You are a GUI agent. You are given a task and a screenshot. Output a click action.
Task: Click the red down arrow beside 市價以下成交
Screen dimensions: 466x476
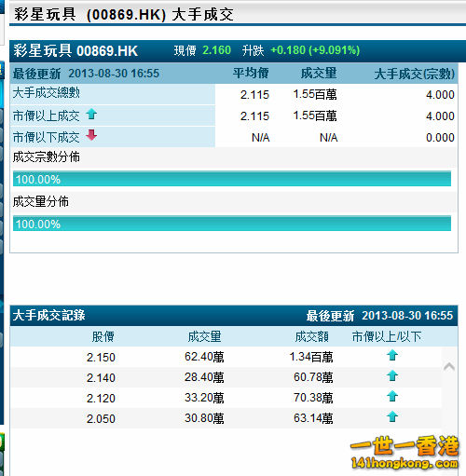coord(91,135)
